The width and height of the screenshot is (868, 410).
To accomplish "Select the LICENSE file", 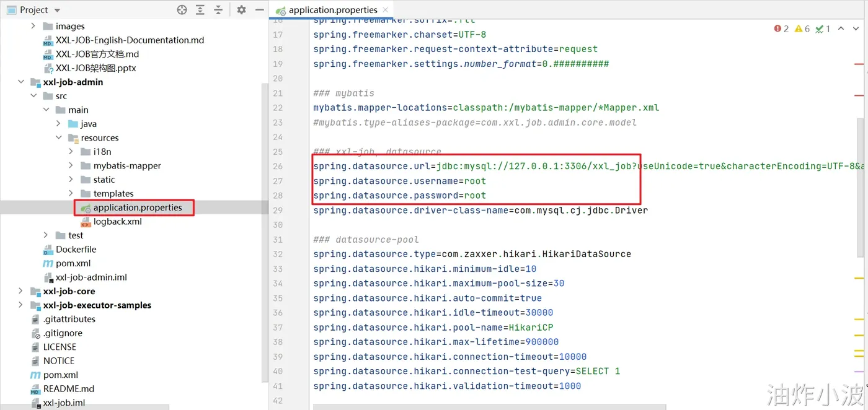I will (60, 347).
